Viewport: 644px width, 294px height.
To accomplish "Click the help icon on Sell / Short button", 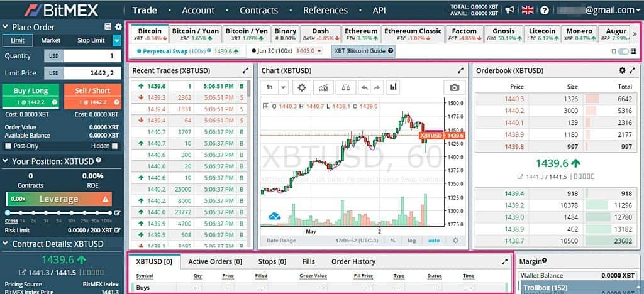I will click(117, 102).
